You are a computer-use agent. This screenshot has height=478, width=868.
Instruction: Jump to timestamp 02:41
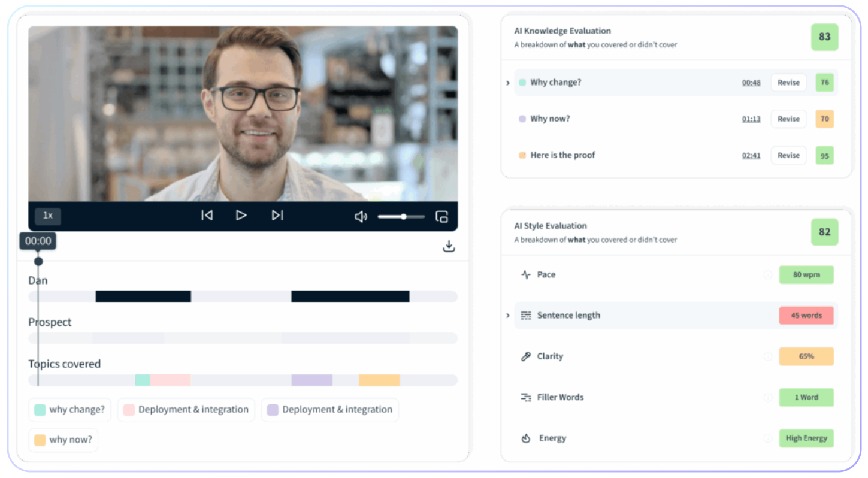[751, 155]
